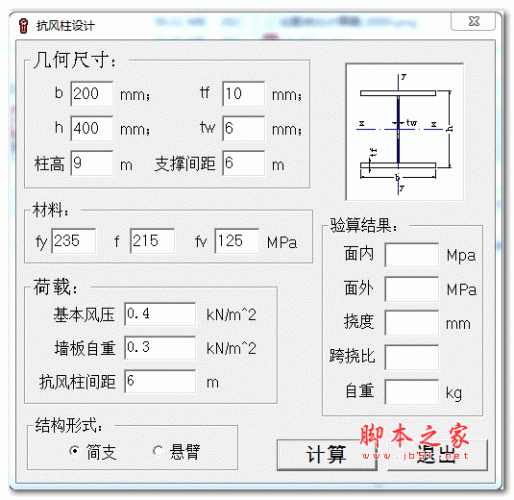The width and height of the screenshot is (514, 500).
Task: Click the 抗风柱间距 input field
Action: [160, 381]
